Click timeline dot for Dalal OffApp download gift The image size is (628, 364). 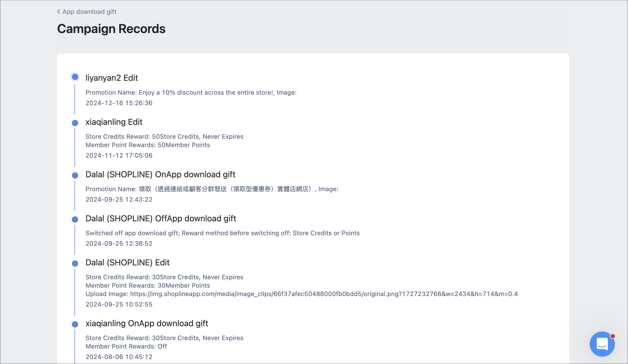coord(75,219)
